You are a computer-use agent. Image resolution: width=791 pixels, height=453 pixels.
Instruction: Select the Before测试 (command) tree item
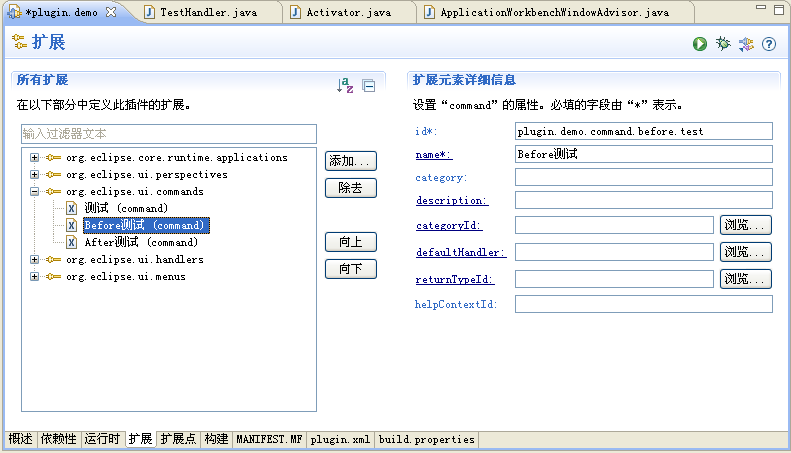pos(146,225)
